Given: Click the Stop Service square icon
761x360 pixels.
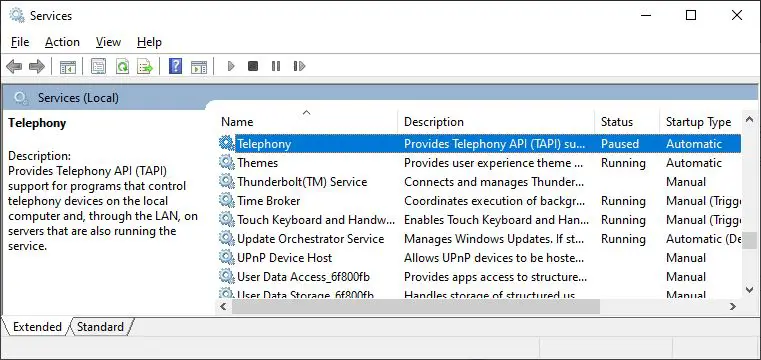Looking at the screenshot, I should tap(253, 66).
